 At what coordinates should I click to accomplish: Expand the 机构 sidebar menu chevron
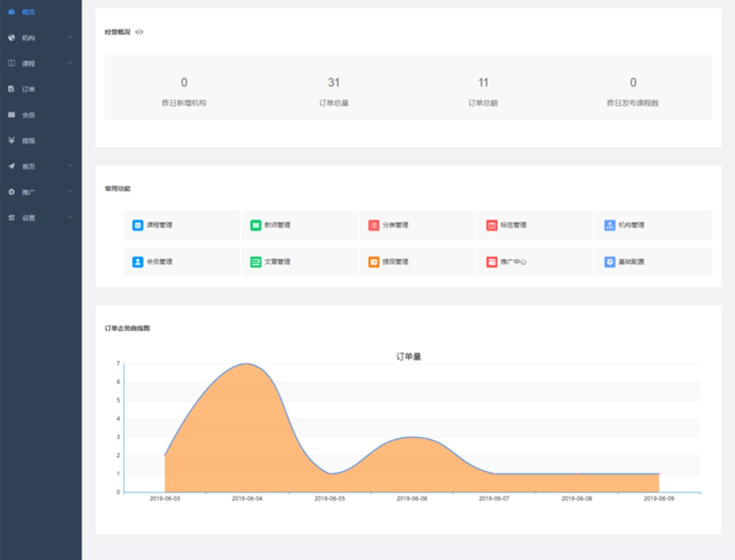click(70, 38)
